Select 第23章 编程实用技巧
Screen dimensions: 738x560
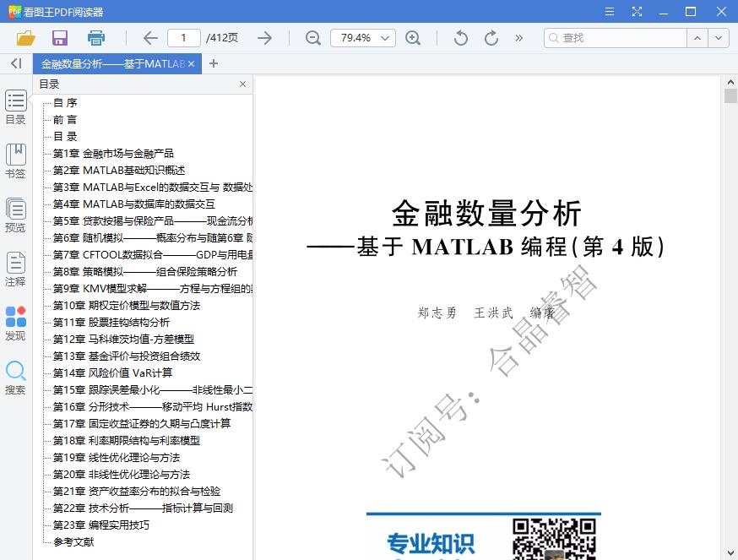[100, 525]
